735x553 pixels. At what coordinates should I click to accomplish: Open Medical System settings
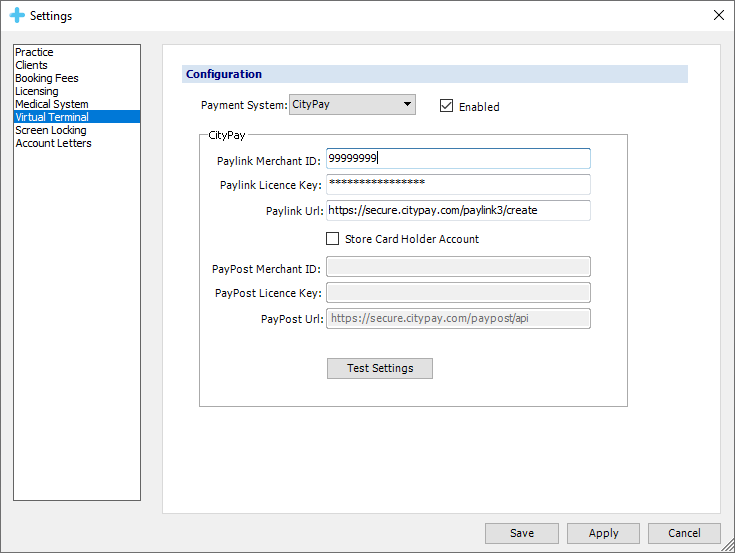click(51, 104)
